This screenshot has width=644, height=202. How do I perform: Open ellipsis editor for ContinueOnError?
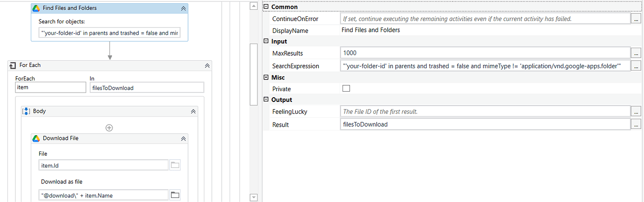point(636,19)
